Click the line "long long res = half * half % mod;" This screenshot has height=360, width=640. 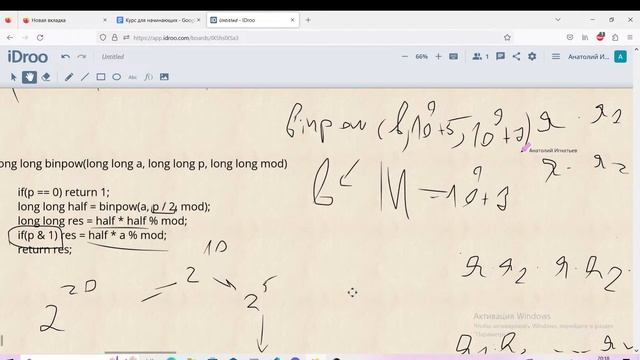pyautogui.click(x=102, y=221)
